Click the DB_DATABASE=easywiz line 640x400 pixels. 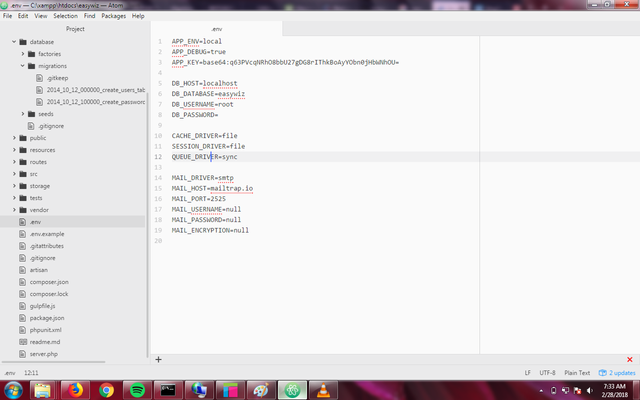(x=208, y=94)
